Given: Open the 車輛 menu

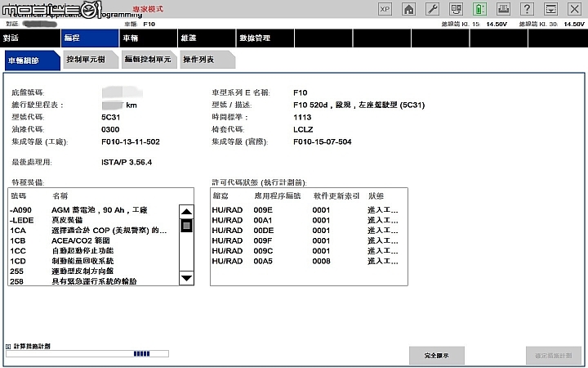Looking at the screenshot, I should coord(148,38).
